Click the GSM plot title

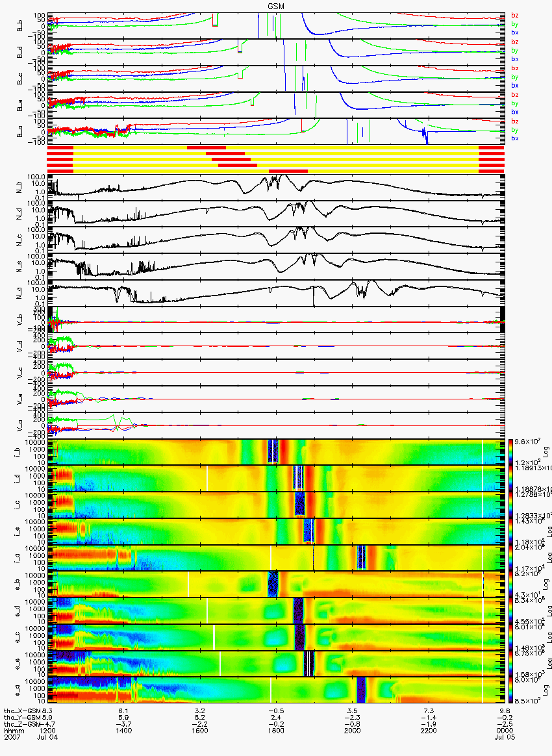(x=276, y=6)
